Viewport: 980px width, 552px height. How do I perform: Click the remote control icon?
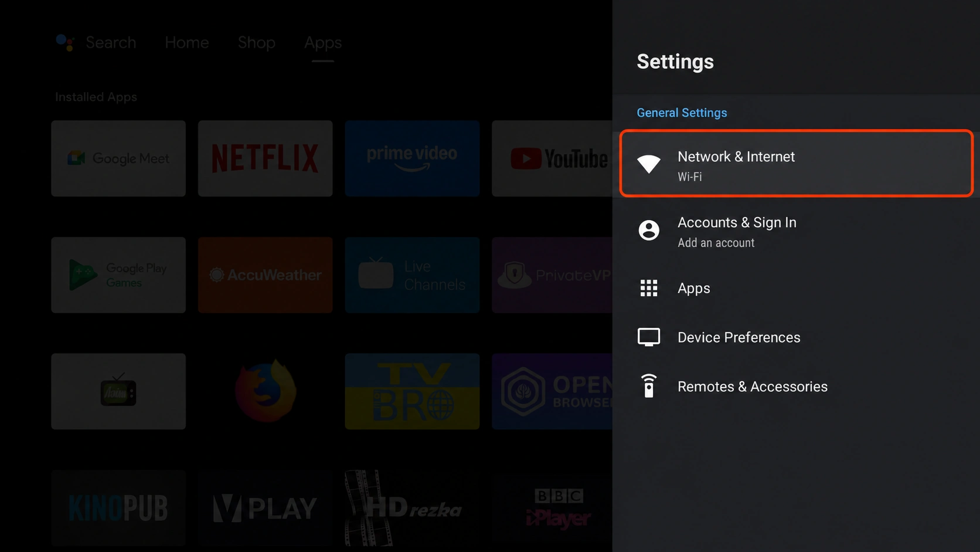pos(649,386)
